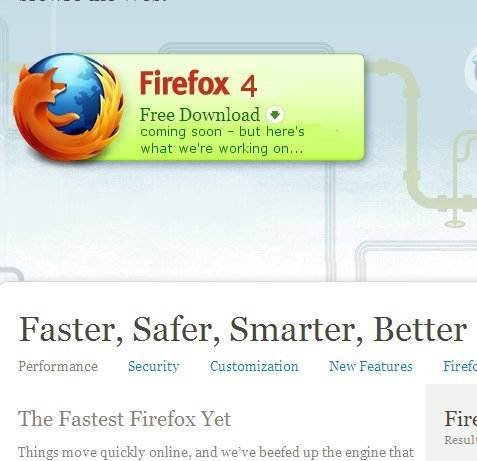477x461 pixels.
Task: Click the red "Firefox 4" banner title
Action: pyautogui.click(x=198, y=83)
